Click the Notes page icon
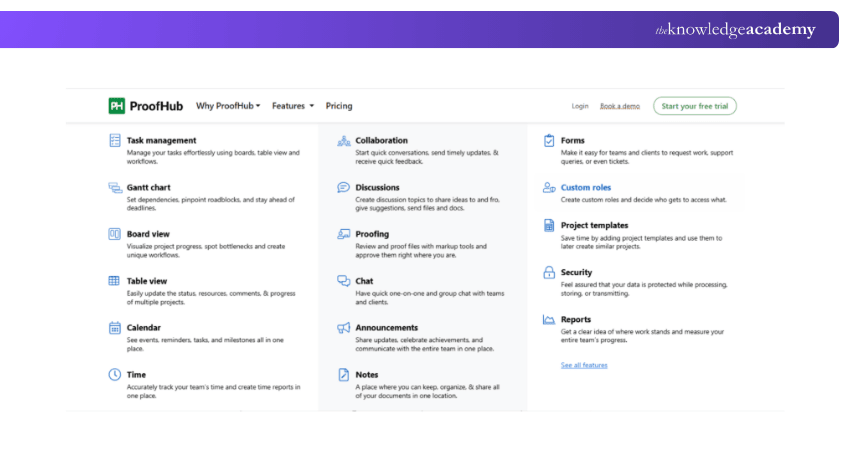This screenshot has width=850, height=450. (x=344, y=375)
